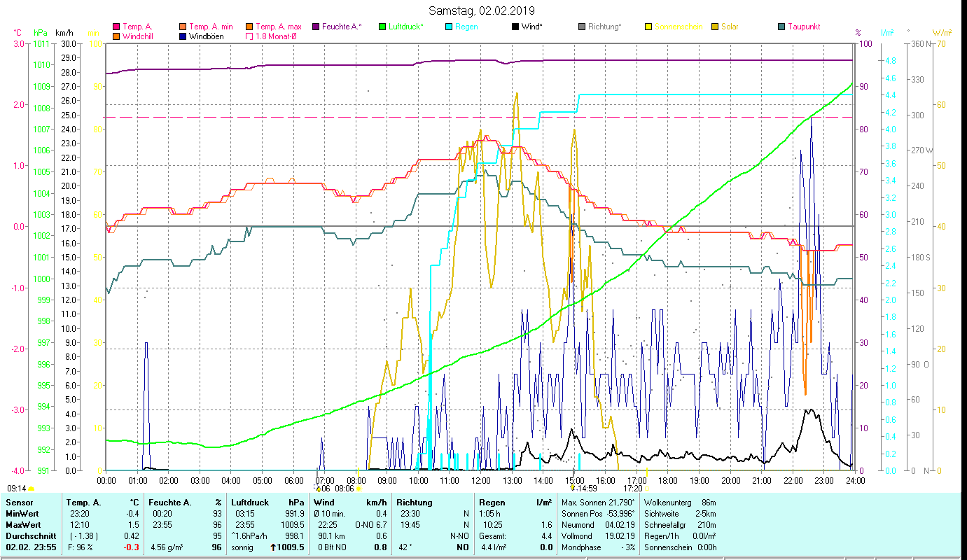Select the 12:00 time axis label
Viewport: 967px width, 560px height.
[481, 481]
